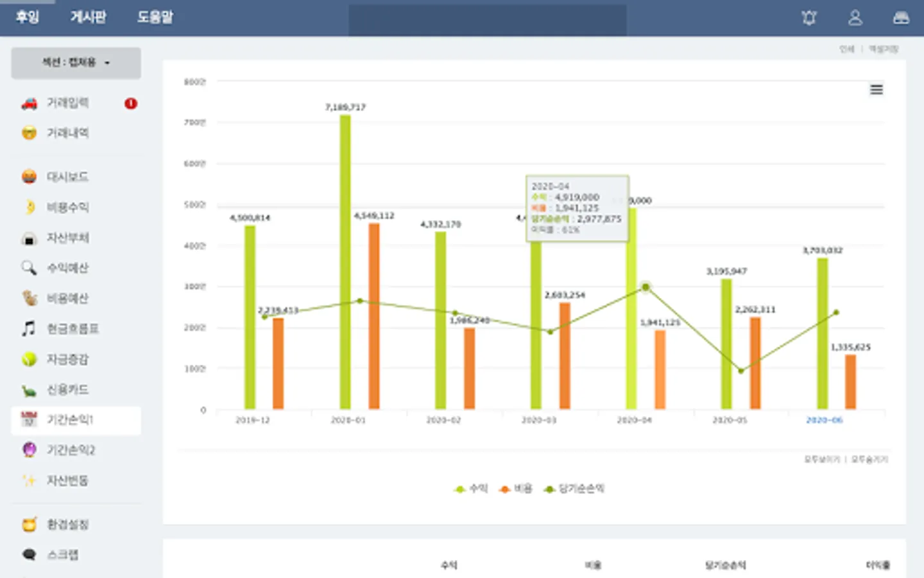Click the inbox tray icon in the header
The height and width of the screenshot is (578, 924).
point(901,18)
